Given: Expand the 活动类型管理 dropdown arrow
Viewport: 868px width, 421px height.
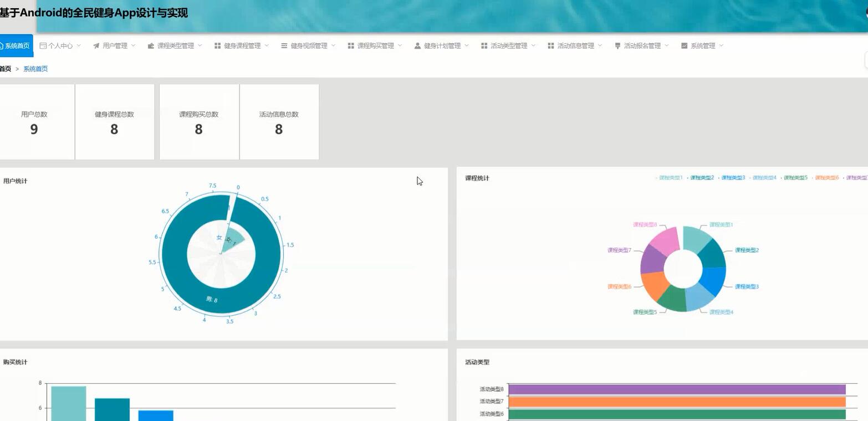Looking at the screenshot, I should click(x=533, y=46).
